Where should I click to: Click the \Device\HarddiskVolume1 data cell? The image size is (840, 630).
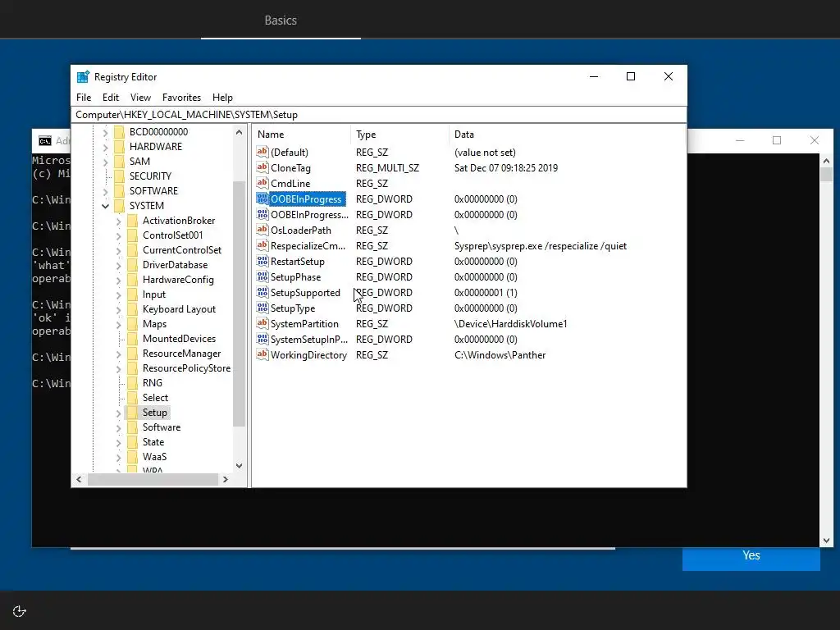pyautogui.click(x=510, y=323)
